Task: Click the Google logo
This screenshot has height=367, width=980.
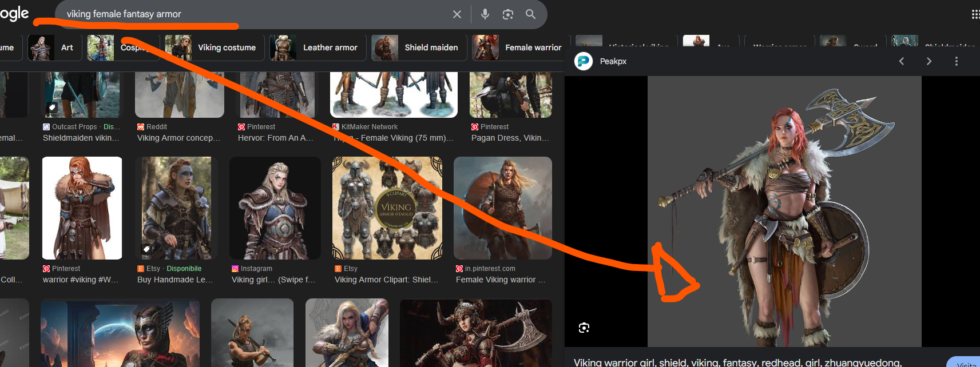Action: click(x=14, y=14)
